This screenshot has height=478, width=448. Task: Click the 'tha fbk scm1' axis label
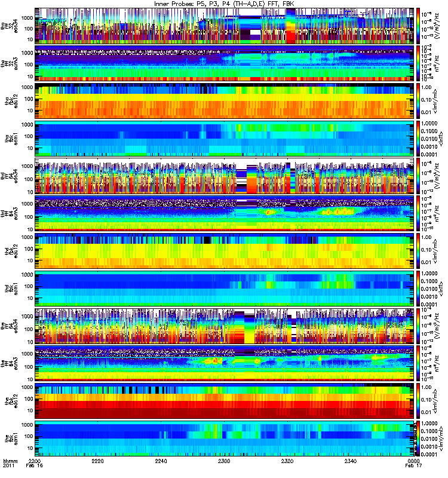point(11,139)
